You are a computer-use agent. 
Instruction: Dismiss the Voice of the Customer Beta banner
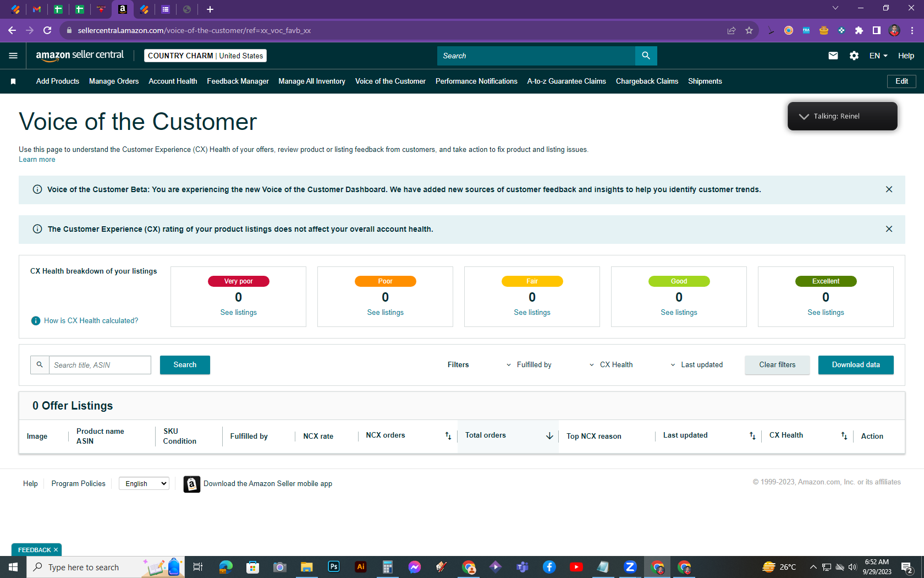pos(889,189)
